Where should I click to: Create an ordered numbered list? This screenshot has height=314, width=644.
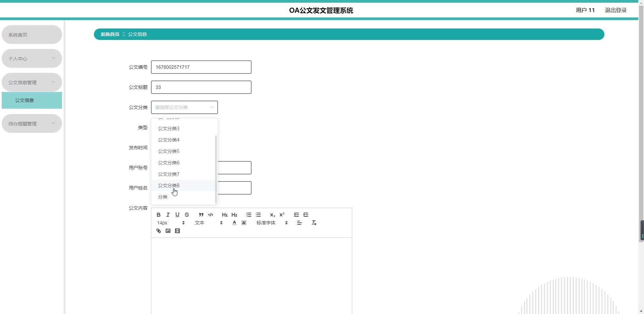click(x=249, y=215)
